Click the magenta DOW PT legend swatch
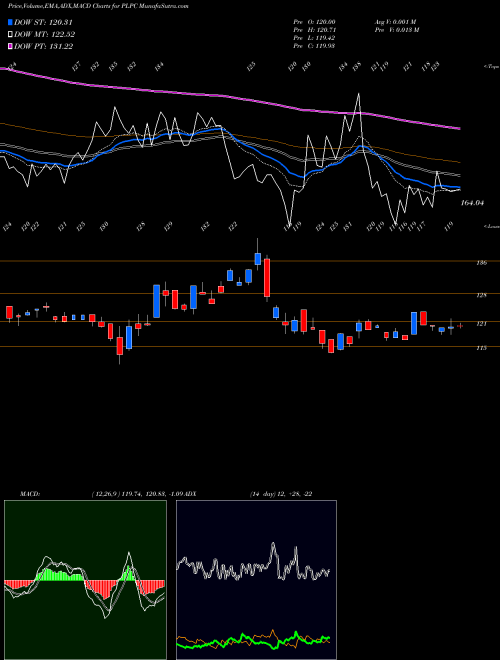Screen dimensions: 500x660 coord(11,46)
